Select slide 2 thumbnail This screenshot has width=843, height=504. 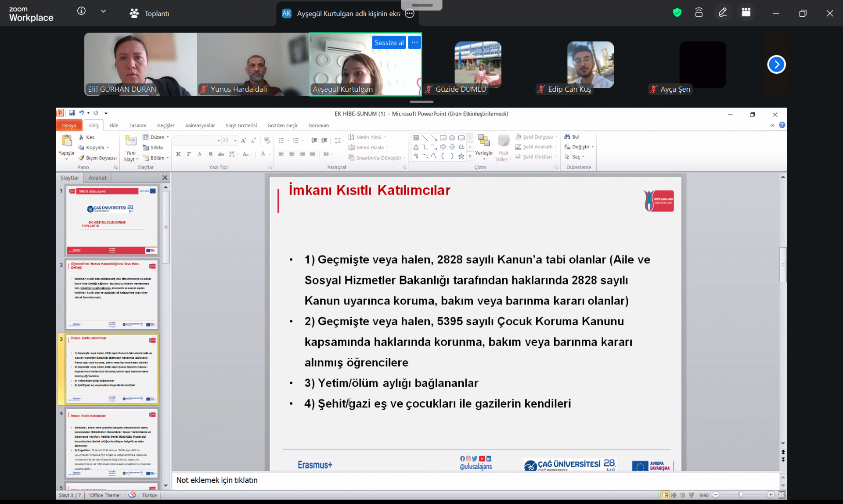(x=112, y=294)
